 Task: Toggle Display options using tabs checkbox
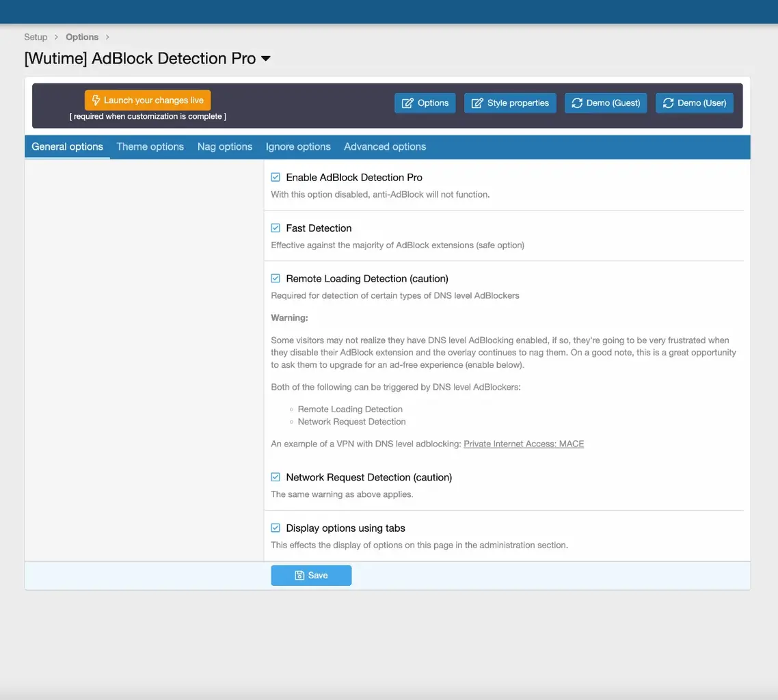(276, 528)
